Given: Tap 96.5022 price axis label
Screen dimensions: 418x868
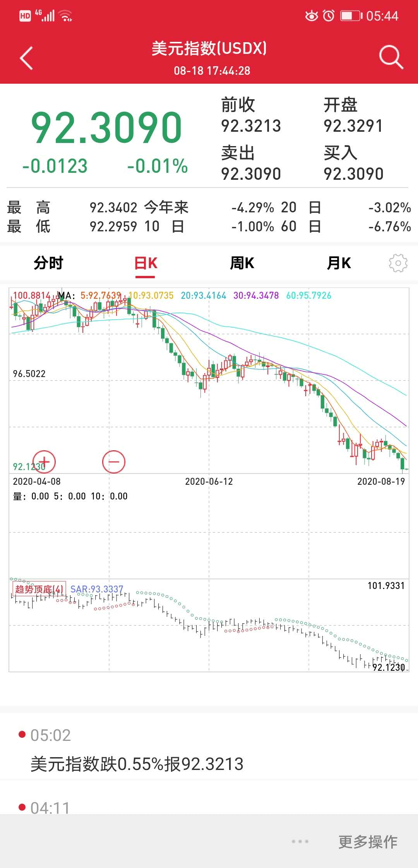Looking at the screenshot, I should coord(29,374).
